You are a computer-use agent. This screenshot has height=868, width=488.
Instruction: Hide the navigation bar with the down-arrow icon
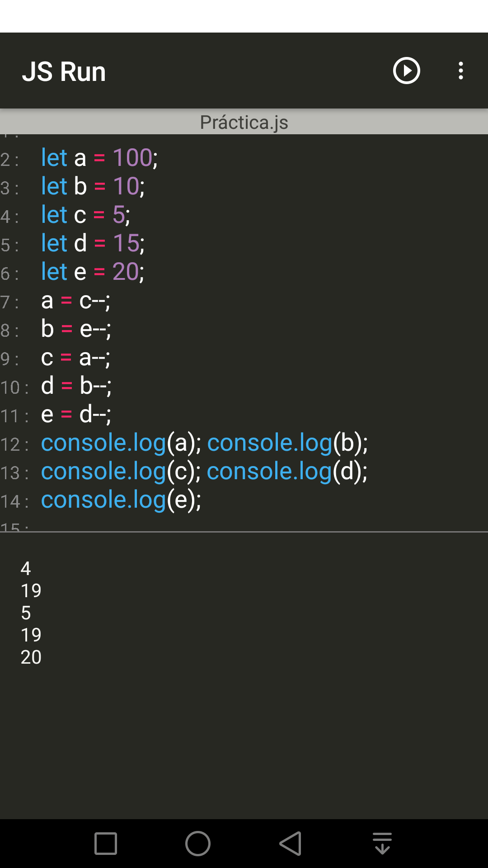[x=382, y=842]
